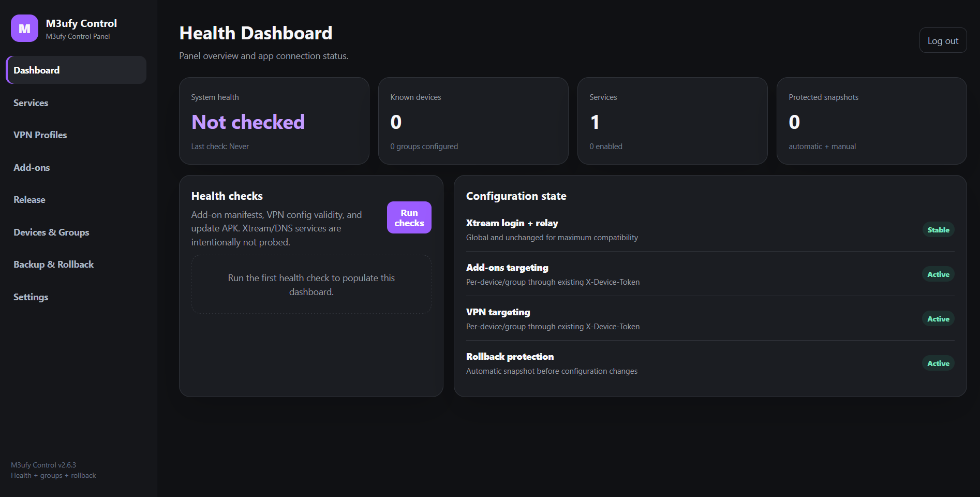The width and height of the screenshot is (980, 497).
Task: Click the 'Health Dashboard' page title
Action: point(256,33)
